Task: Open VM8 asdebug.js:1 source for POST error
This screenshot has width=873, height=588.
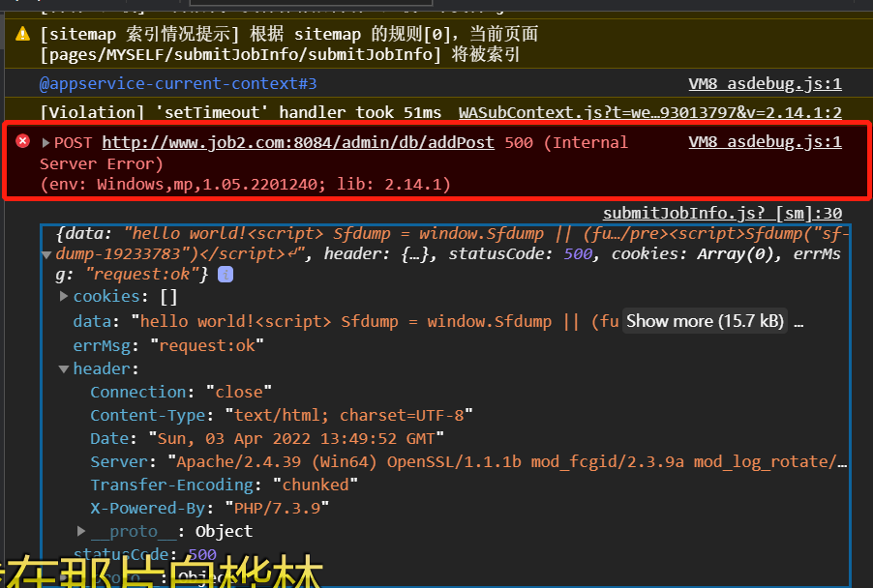Action: coord(765,142)
